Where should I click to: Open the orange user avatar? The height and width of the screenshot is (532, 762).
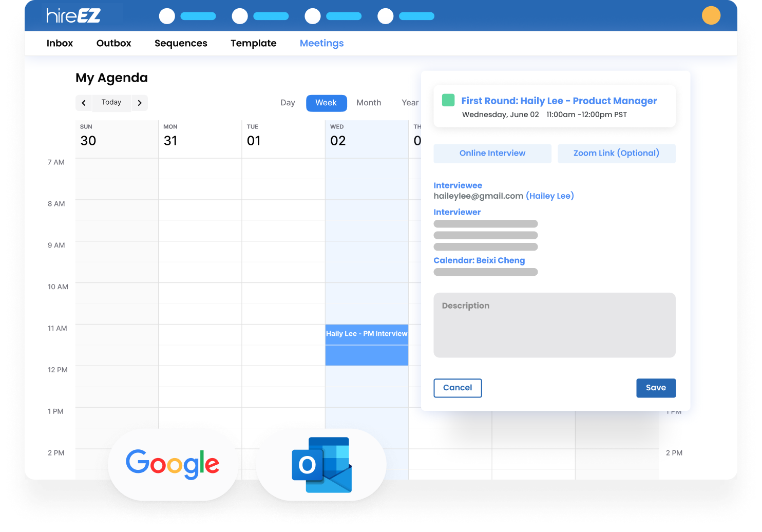point(711,15)
